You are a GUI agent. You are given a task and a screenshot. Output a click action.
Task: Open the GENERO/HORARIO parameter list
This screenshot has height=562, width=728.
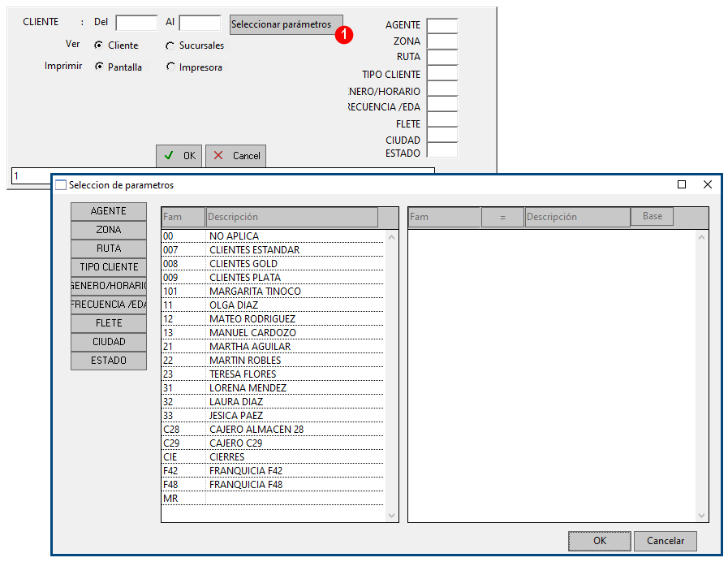(109, 286)
